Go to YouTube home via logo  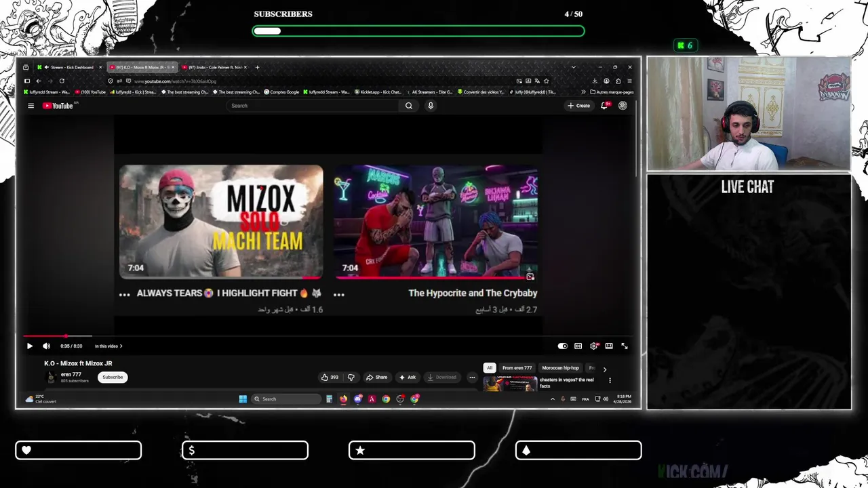[x=58, y=106]
